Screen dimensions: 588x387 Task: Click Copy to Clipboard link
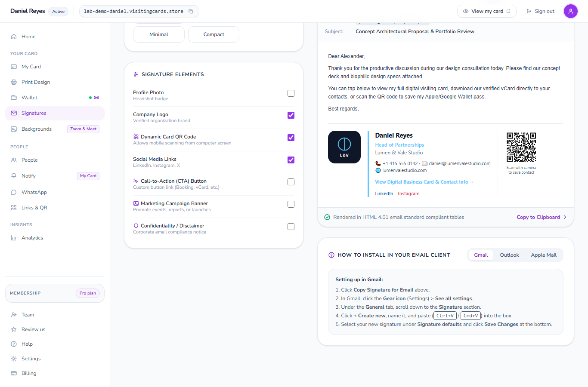point(542,217)
